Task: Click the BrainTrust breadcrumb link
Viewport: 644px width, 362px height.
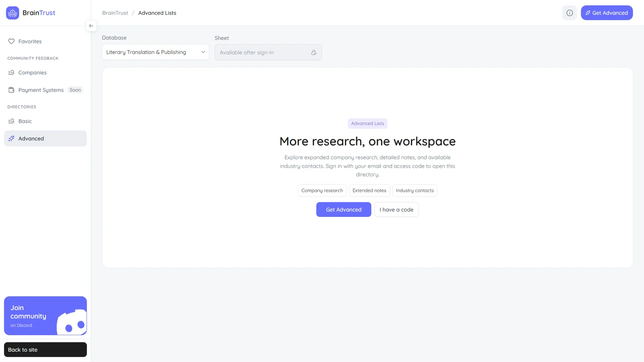Action: (x=115, y=13)
